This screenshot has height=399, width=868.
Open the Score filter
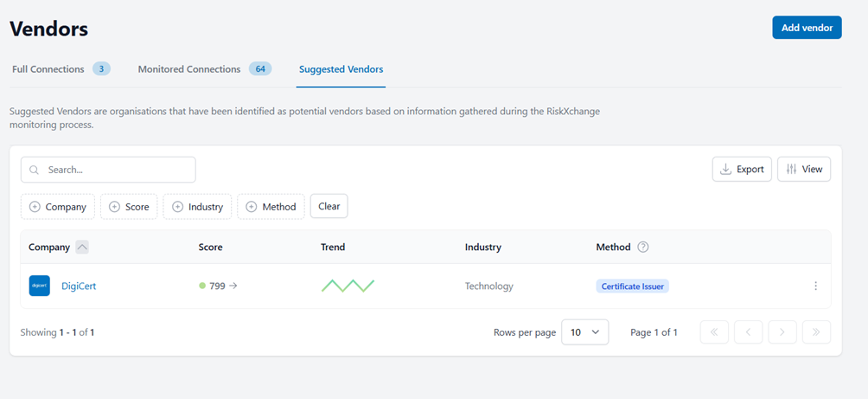click(x=129, y=207)
